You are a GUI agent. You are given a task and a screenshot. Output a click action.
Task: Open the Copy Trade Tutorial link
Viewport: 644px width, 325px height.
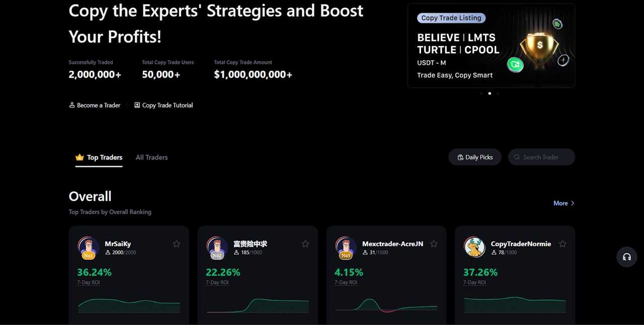click(x=168, y=105)
